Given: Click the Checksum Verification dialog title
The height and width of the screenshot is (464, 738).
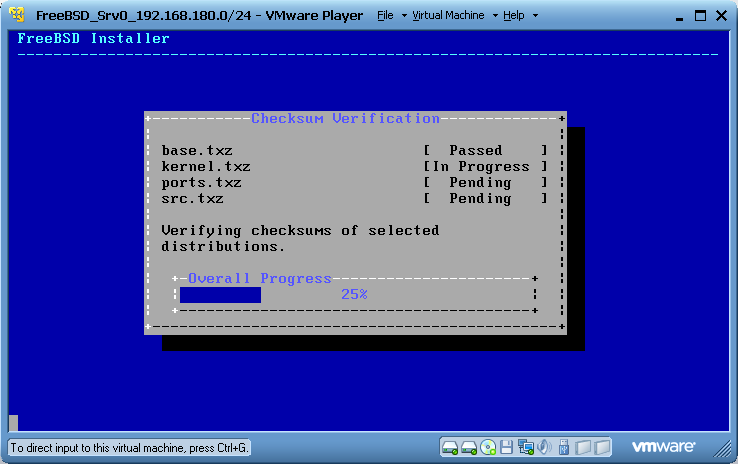Looking at the screenshot, I should pos(345,119).
